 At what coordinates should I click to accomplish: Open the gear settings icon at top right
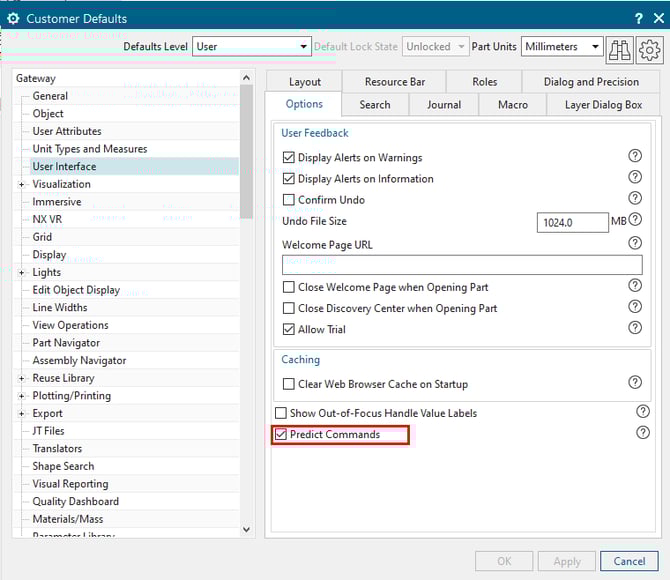[x=649, y=47]
